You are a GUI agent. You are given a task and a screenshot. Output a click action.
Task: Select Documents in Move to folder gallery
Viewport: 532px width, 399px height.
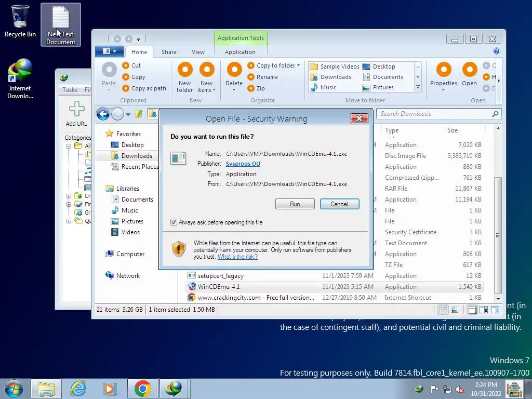point(383,77)
